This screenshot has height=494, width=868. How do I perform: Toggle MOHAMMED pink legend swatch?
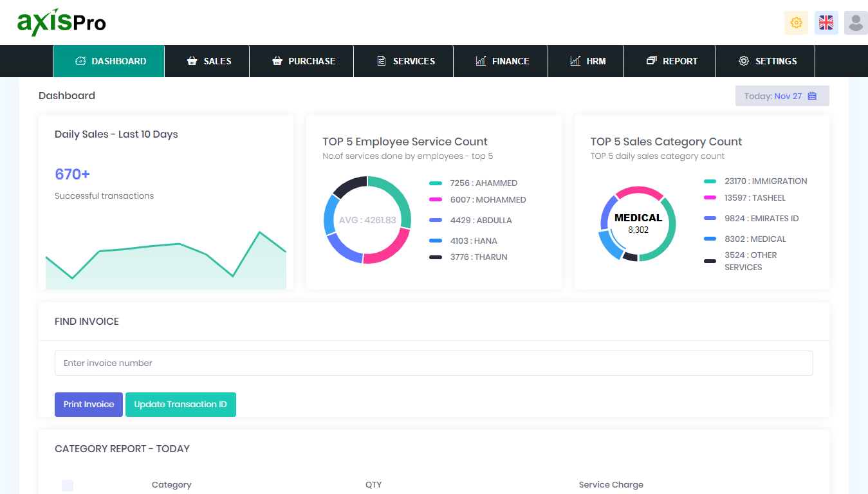(x=436, y=200)
